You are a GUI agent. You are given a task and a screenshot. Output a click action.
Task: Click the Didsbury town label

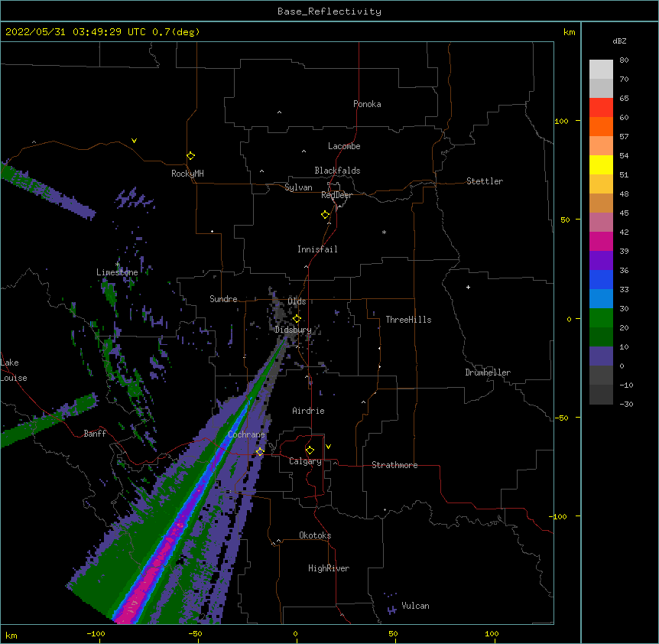coord(294,330)
